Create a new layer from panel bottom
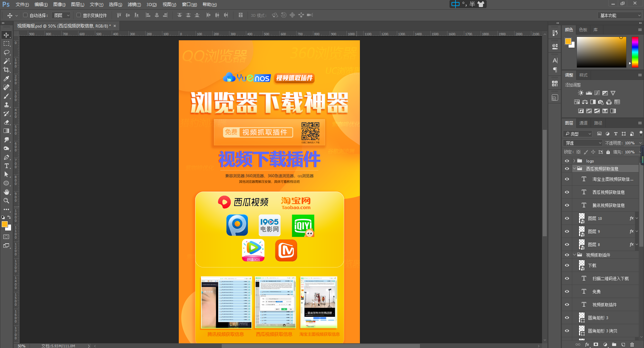The width and height of the screenshot is (644, 348). 623,345
